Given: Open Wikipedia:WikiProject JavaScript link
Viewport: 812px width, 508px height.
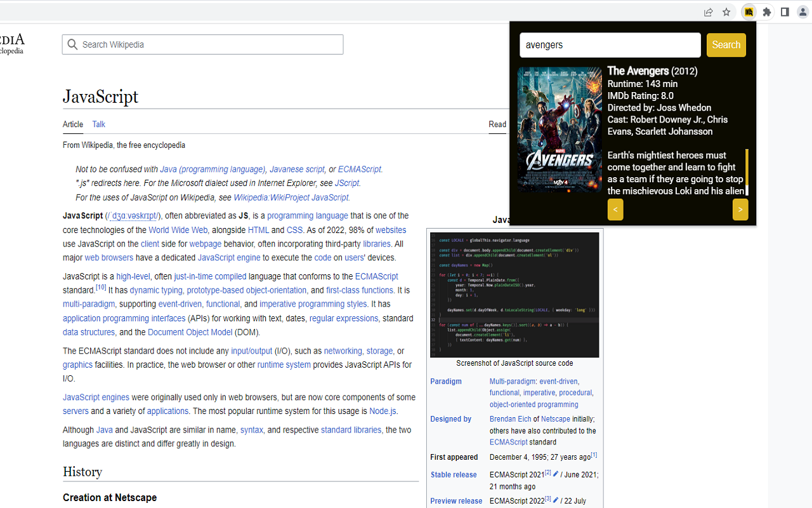Looking at the screenshot, I should 291,197.
